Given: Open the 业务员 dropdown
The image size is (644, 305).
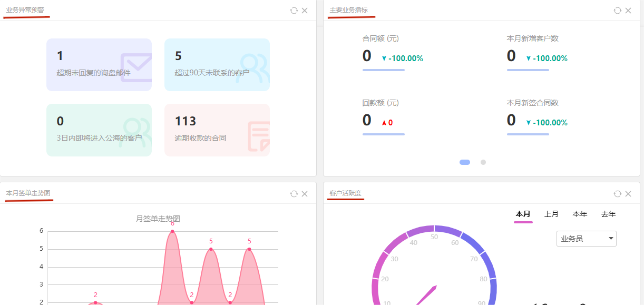Looking at the screenshot, I should (x=587, y=239).
